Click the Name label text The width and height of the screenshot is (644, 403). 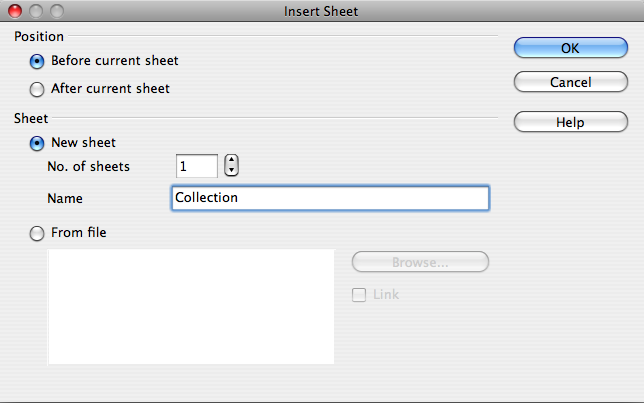(65, 198)
